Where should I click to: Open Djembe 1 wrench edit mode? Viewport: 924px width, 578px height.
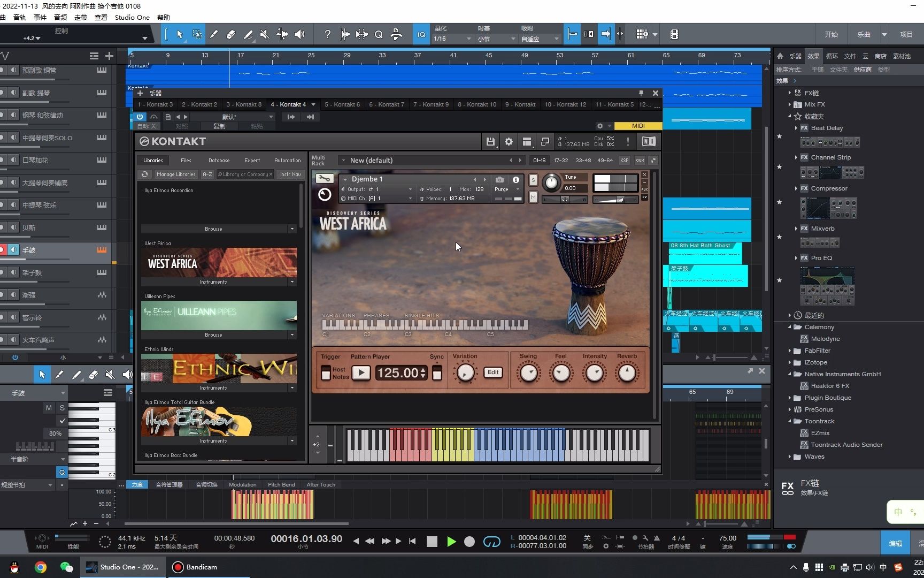(x=324, y=179)
